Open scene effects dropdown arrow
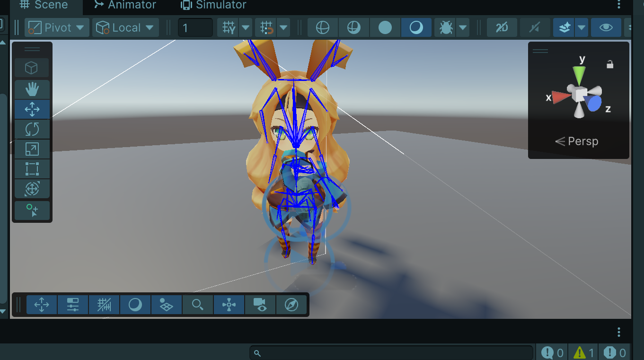Image resolution: width=644 pixels, height=360 pixels. (582, 28)
